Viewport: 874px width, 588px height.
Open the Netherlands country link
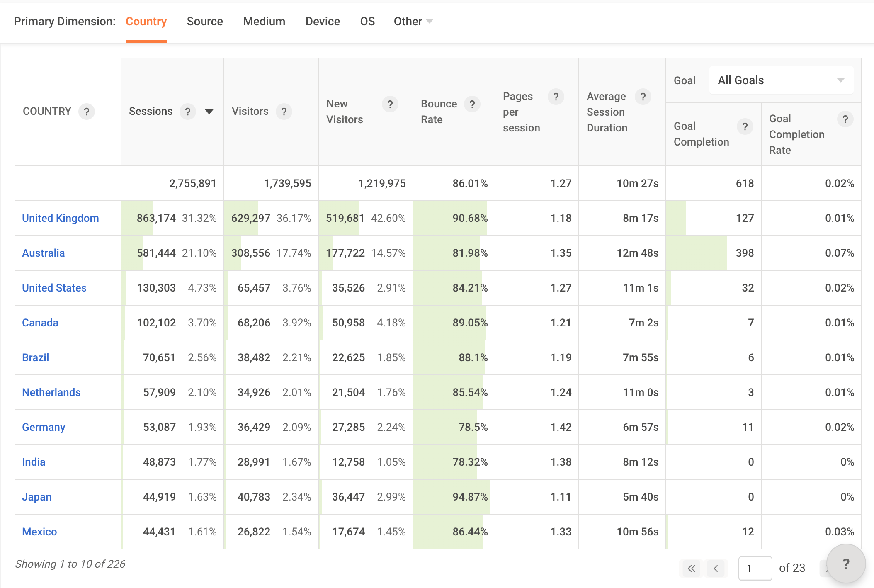[x=51, y=392]
